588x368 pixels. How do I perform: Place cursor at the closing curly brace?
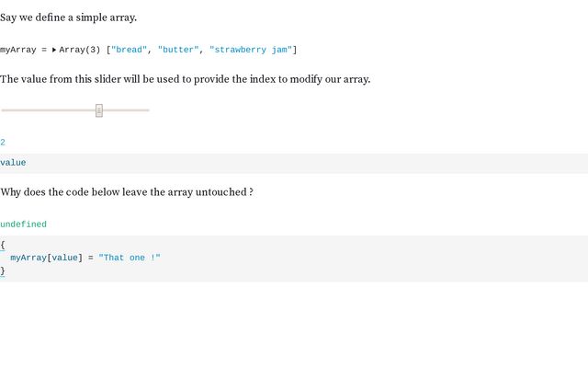[x=3, y=270]
